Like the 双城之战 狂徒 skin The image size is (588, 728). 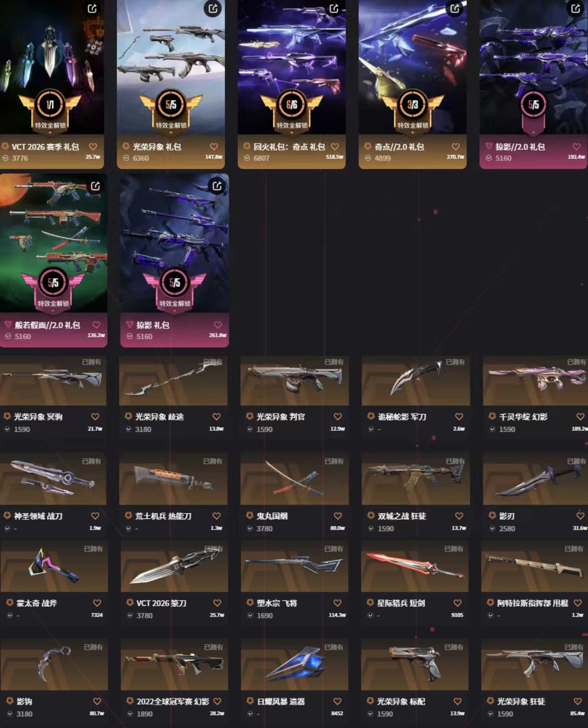click(459, 516)
